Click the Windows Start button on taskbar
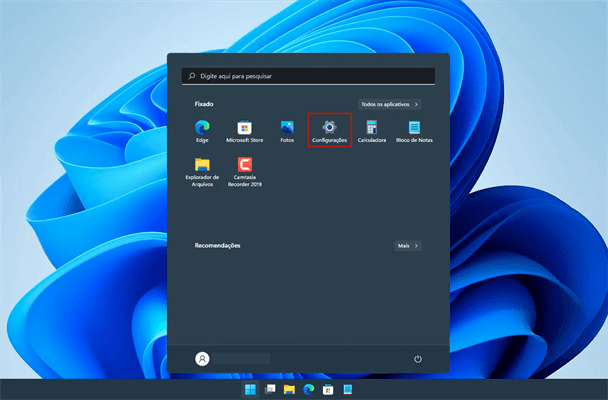The height and width of the screenshot is (400, 608). [x=249, y=389]
